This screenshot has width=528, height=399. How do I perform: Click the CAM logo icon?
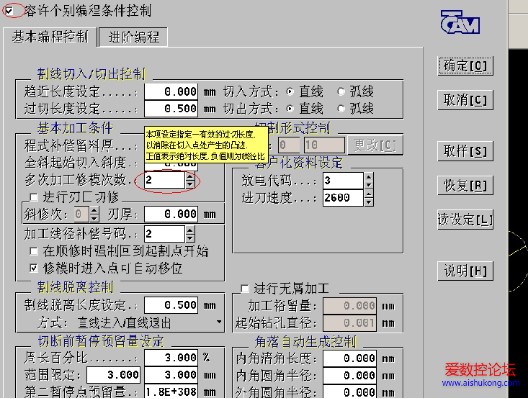460,22
